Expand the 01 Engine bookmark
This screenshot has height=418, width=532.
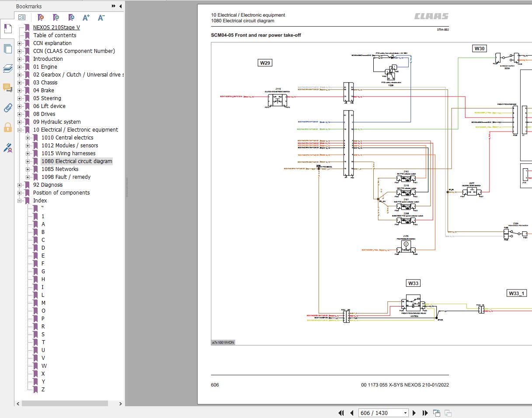[x=19, y=67]
